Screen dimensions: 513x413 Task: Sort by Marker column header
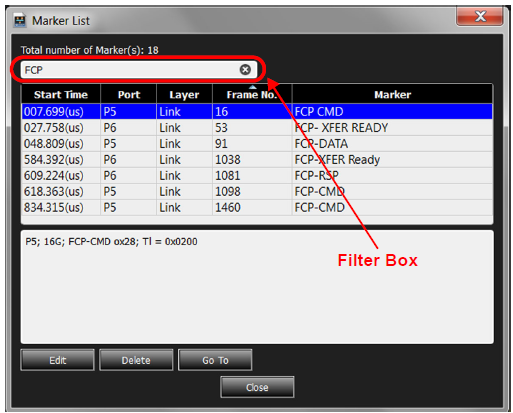(x=392, y=95)
